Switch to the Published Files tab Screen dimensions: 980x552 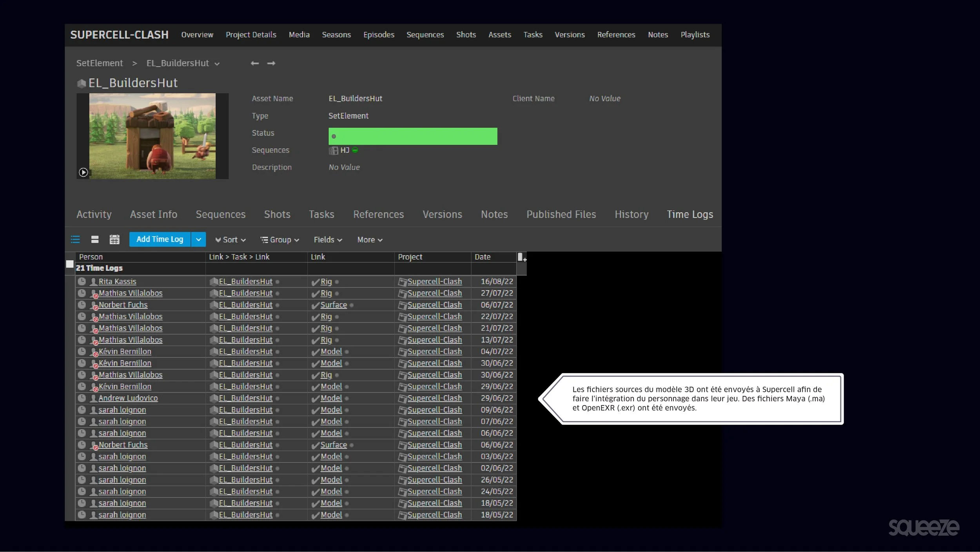coord(561,214)
